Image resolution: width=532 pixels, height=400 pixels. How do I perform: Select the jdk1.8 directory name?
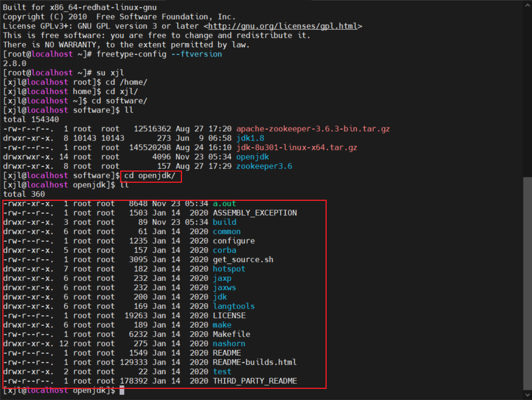(250, 138)
